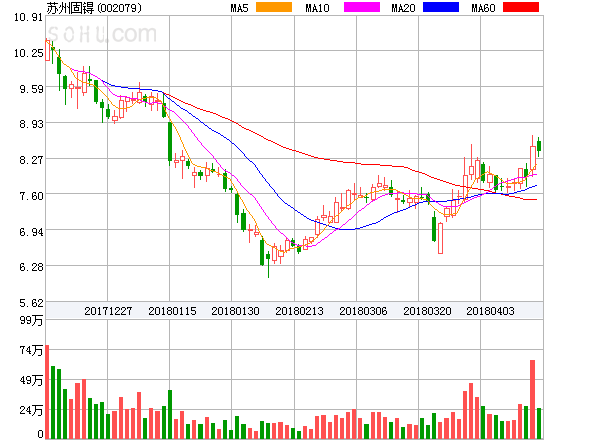Click the magenta MA10 legend swatch

(x=362, y=7)
